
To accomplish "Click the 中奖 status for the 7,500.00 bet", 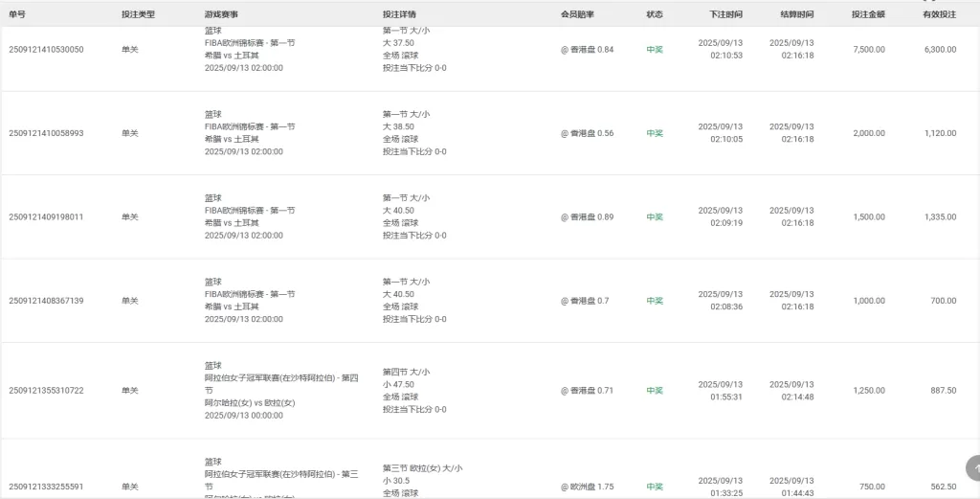I will [x=655, y=50].
